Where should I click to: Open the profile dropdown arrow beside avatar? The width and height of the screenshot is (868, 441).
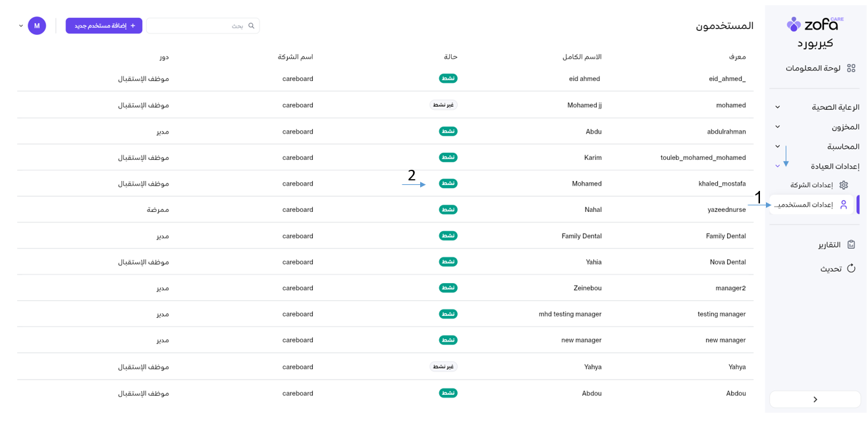coord(21,26)
